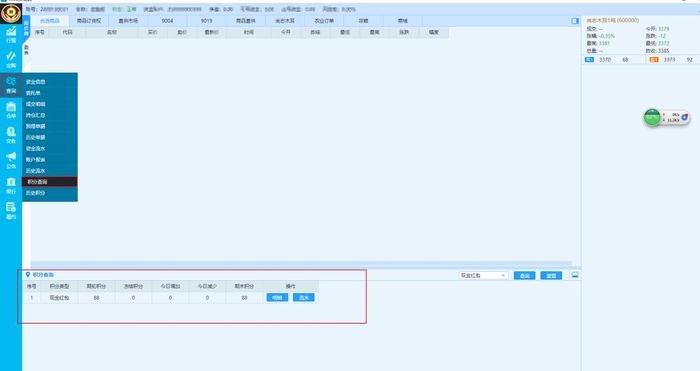The image size is (700, 371).
Task: Click the 明细 detail button in table row
Action: 277,297
